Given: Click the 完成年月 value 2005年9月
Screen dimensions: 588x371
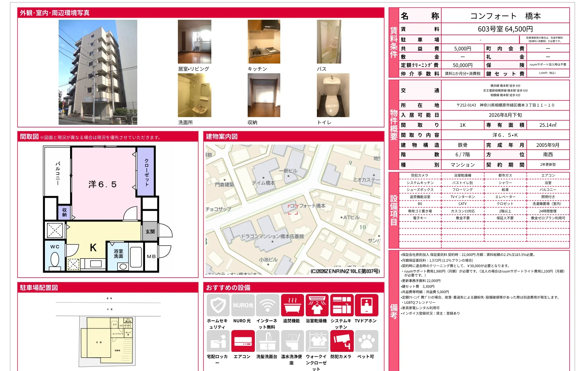Looking at the screenshot, I should coord(548,145).
